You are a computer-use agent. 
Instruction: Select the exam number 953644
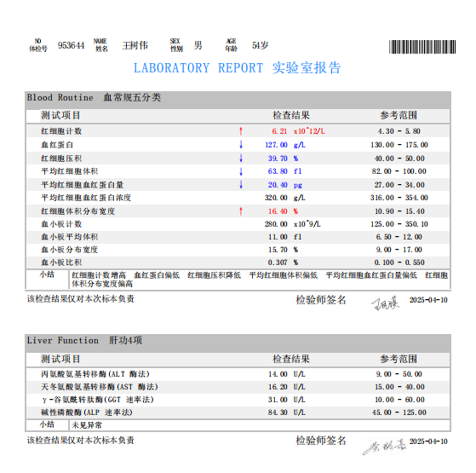(71, 45)
